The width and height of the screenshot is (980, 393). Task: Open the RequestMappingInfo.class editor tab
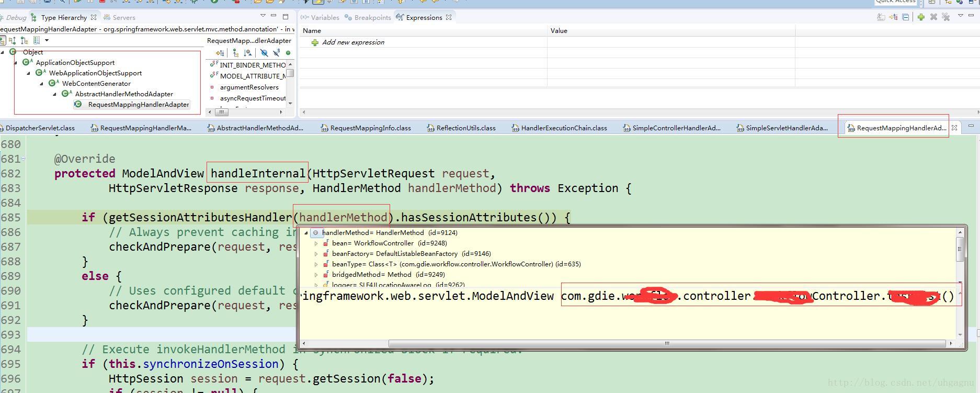click(366, 128)
